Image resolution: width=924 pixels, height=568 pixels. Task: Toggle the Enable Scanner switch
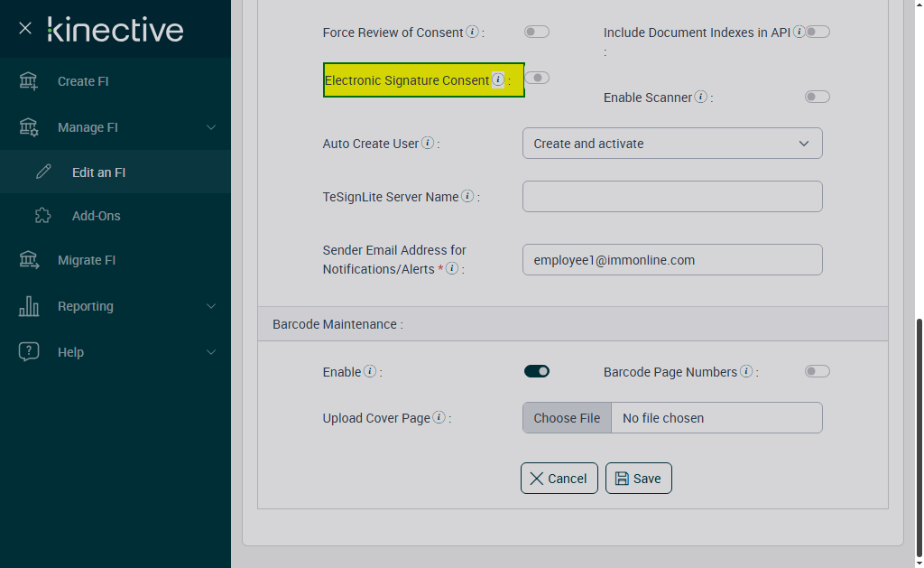[818, 97]
